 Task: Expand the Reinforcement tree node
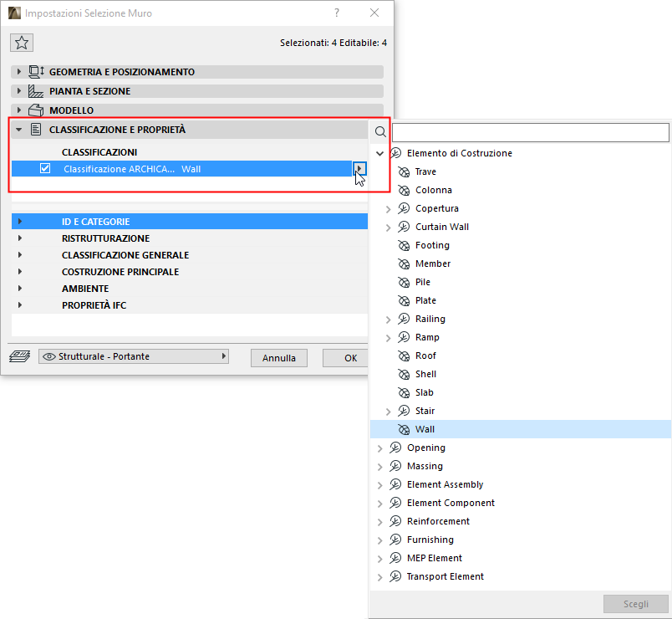click(379, 522)
